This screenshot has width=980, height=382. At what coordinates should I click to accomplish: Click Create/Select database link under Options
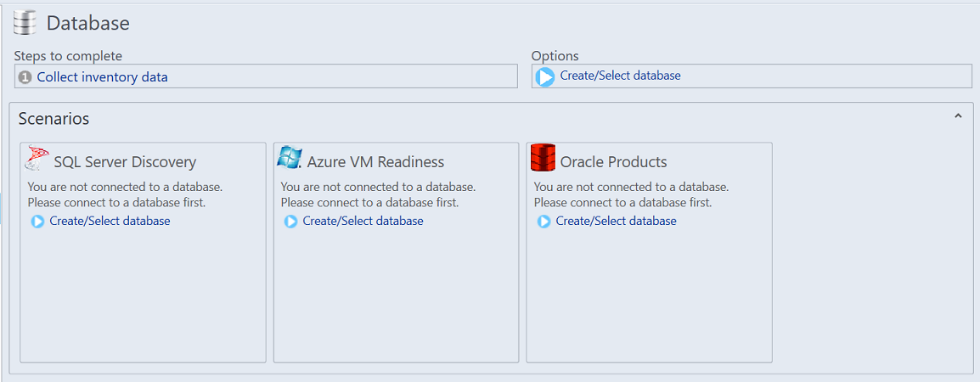pos(620,76)
